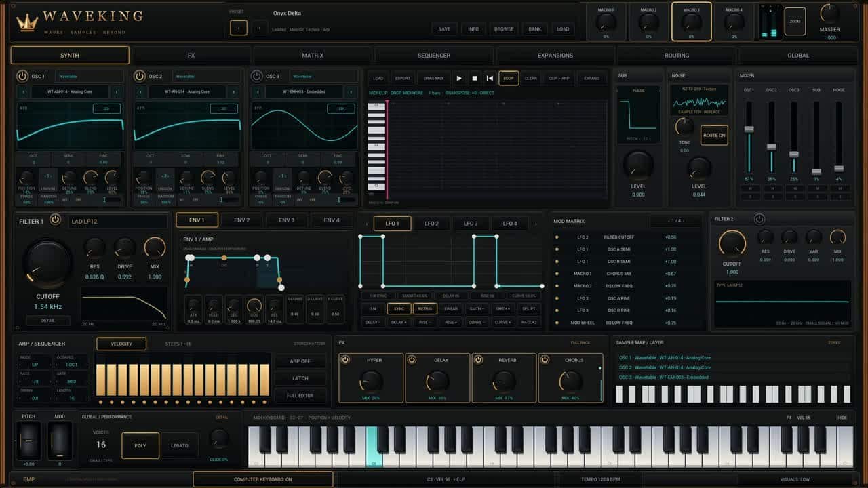This screenshot has width=868, height=488.
Task: Toggle the LOOP button in clip panel
Action: (509, 78)
